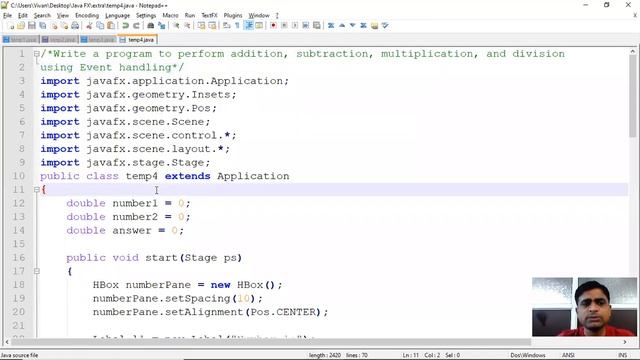The height and width of the screenshot is (360, 640).
Task: Click the Open file toolbar icon
Action: (21, 26)
